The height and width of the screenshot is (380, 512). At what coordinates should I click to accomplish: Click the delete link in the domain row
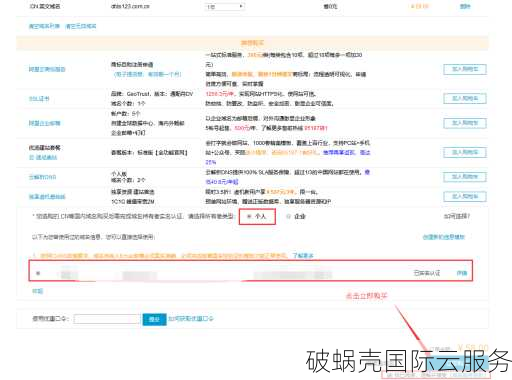click(x=465, y=6)
